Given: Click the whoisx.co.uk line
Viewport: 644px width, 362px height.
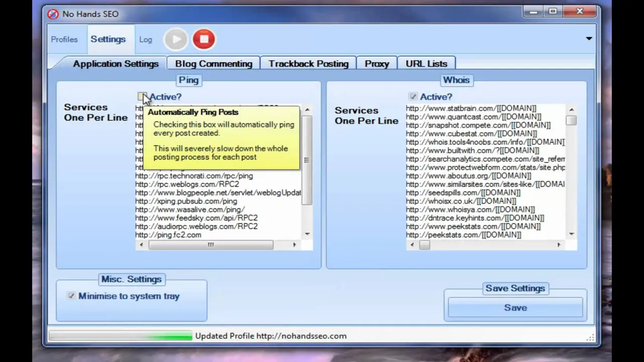Looking at the screenshot, I should [461, 201].
